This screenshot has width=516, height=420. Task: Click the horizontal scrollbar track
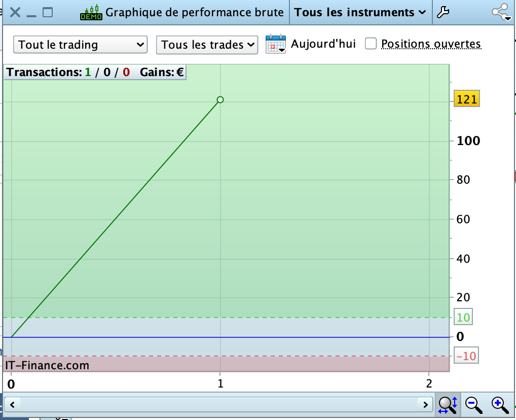(219, 404)
